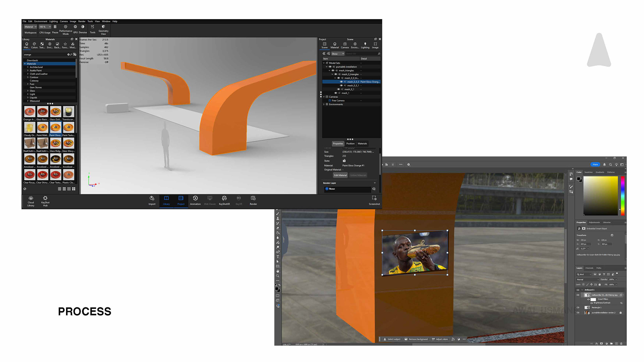The width and height of the screenshot is (644, 362).
Task: Hide the Rectangle 1 layer
Action: pyautogui.click(x=578, y=307)
